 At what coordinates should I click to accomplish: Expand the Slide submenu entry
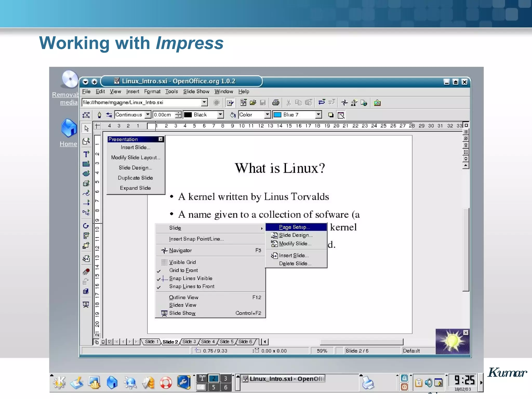pyautogui.click(x=210, y=228)
